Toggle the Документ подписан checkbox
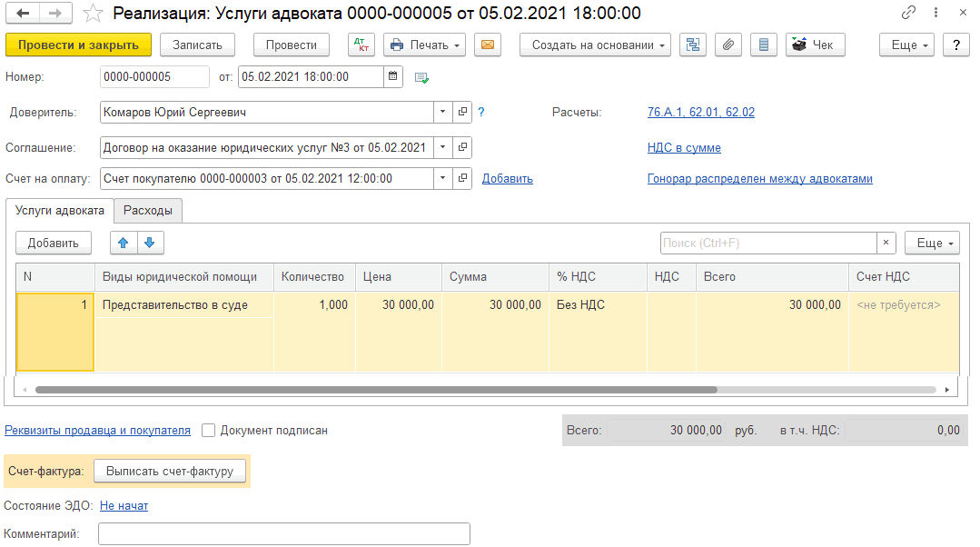 (209, 431)
